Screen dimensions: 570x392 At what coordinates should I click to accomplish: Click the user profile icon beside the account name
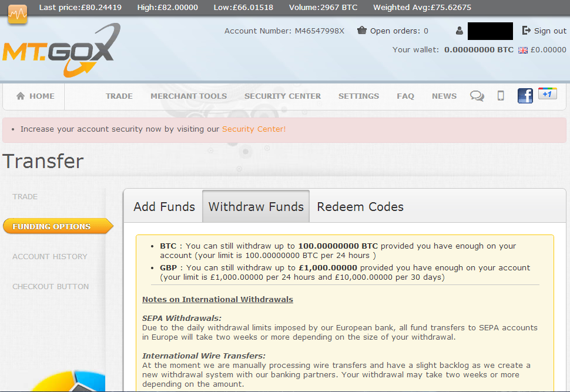coord(458,31)
